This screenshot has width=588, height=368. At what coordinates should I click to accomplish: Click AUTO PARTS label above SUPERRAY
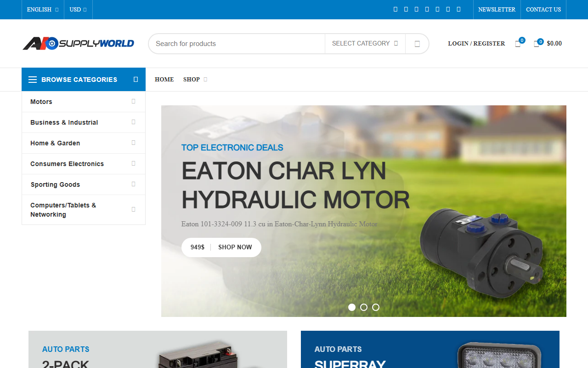(338, 350)
